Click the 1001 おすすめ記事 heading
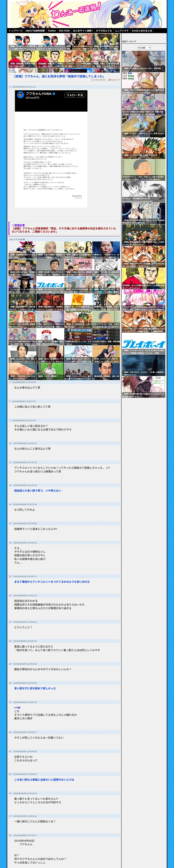This screenshot has height=868, width=174. coord(17,240)
